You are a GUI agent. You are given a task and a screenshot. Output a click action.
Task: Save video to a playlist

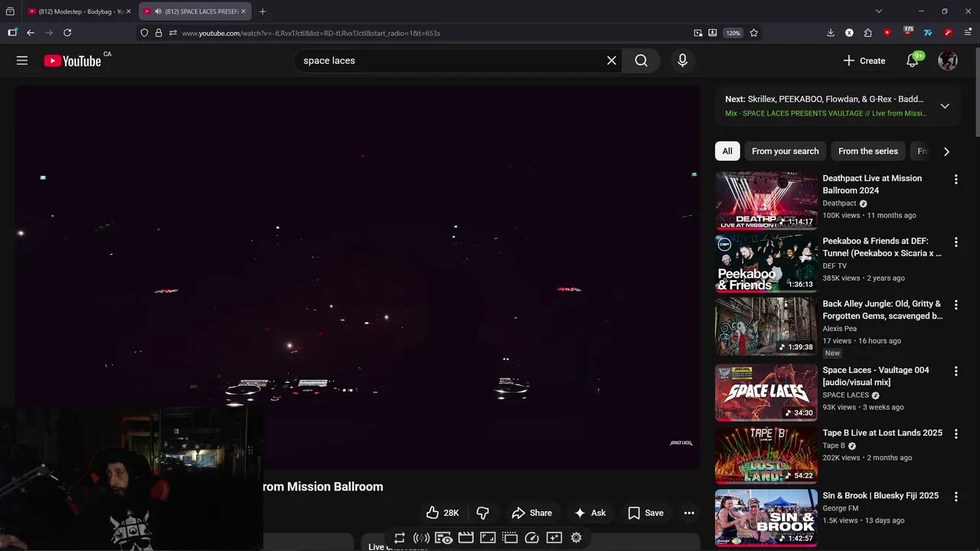click(645, 513)
